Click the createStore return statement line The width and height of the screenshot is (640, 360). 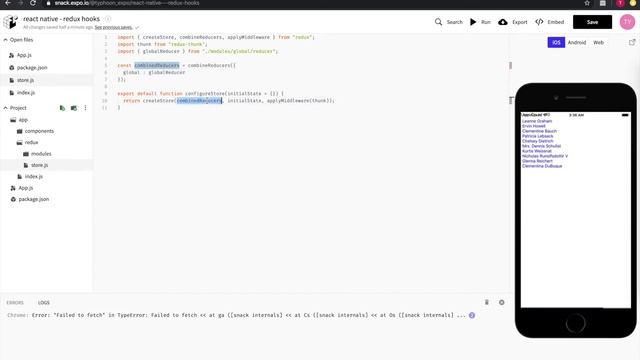click(229, 100)
